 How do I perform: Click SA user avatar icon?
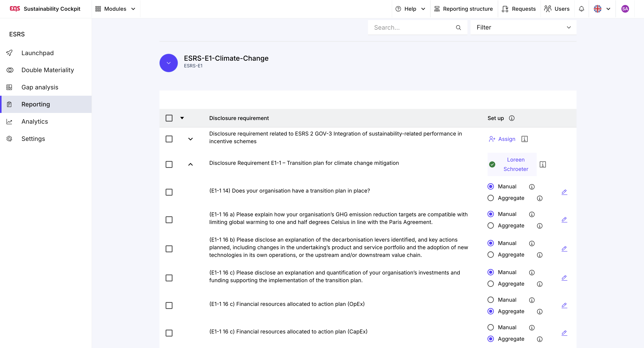[x=625, y=9]
